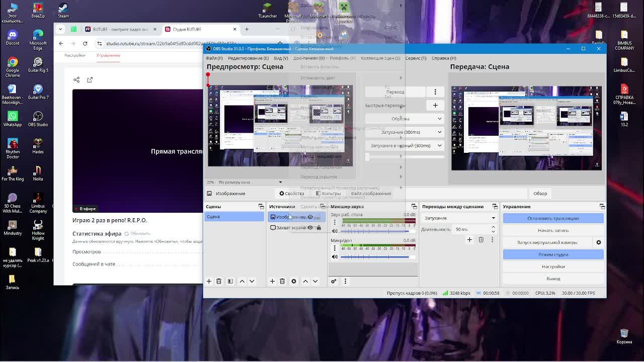644x362 pixels.
Task: Toggle lock on Захват экрана source
Action: coord(318,228)
